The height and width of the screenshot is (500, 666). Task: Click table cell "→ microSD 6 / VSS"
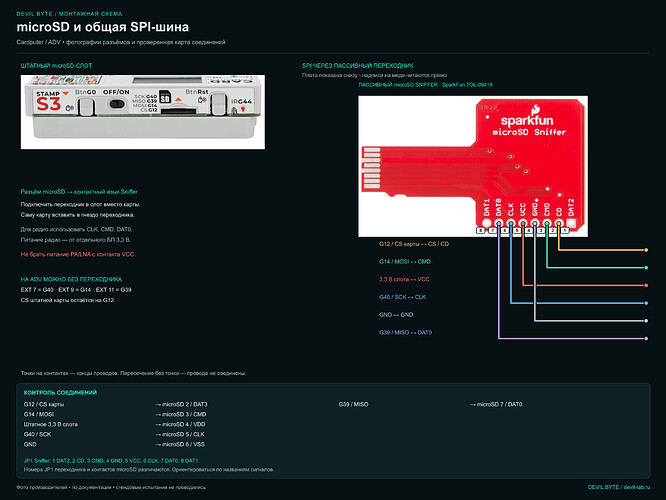tap(180, 444)
